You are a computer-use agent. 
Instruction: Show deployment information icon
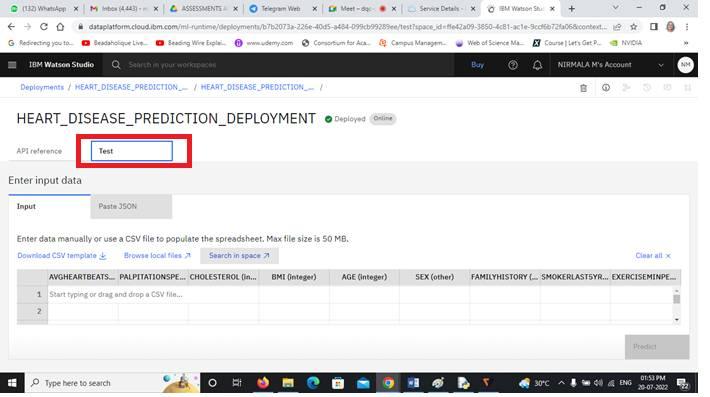click(605, 88)
